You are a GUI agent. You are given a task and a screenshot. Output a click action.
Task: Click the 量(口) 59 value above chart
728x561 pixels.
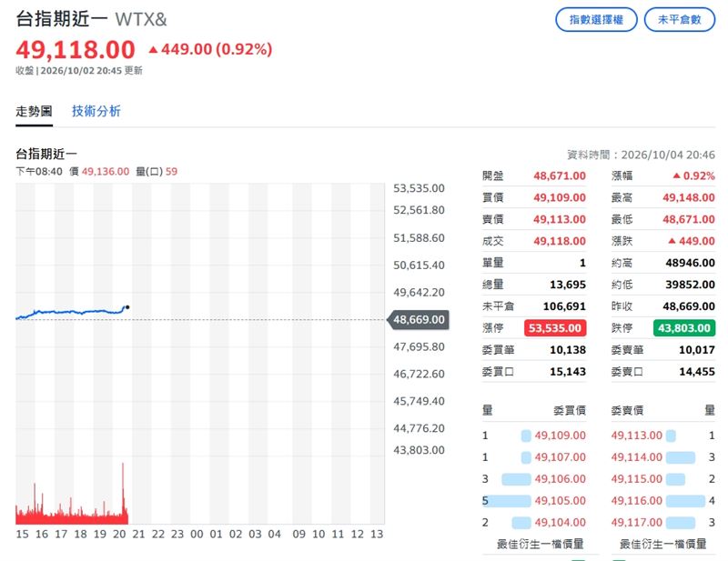click(x=157, y=172)
